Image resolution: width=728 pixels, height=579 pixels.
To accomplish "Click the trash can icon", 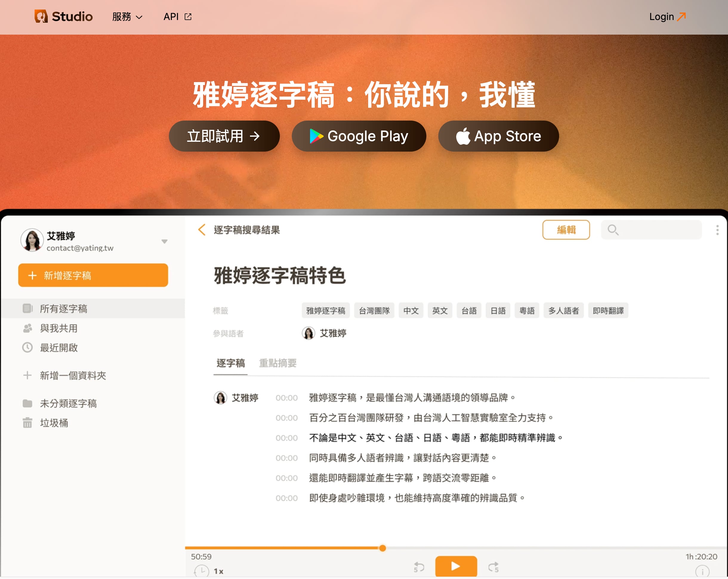I will click(27, 423).
